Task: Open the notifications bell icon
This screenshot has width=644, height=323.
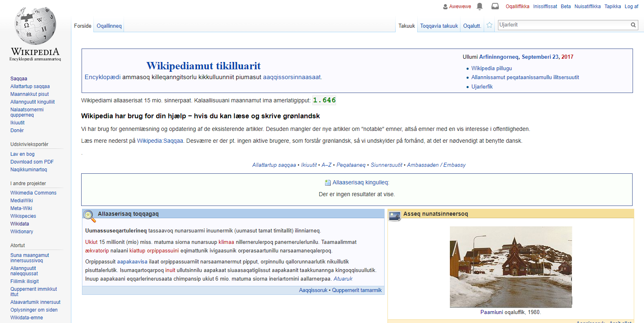Action: pos(480,6)
